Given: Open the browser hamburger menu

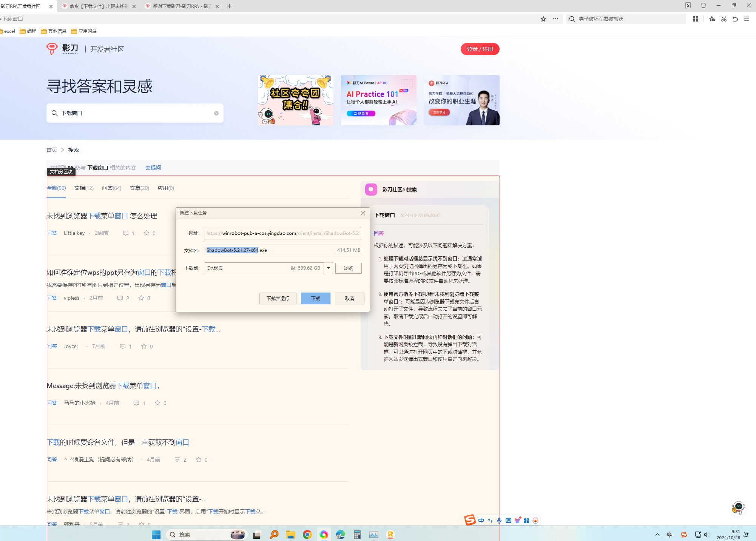Looking at the screenshot, I should [747, 19].
